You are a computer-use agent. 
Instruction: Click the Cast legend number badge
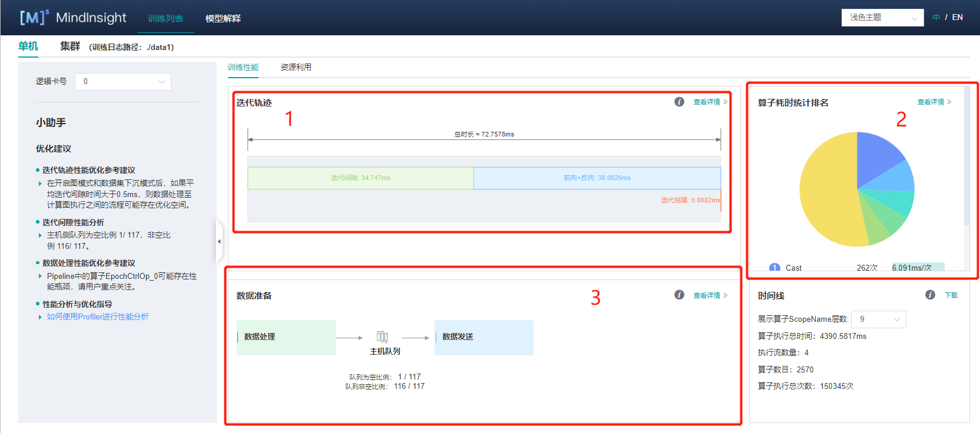pos(774,268)
